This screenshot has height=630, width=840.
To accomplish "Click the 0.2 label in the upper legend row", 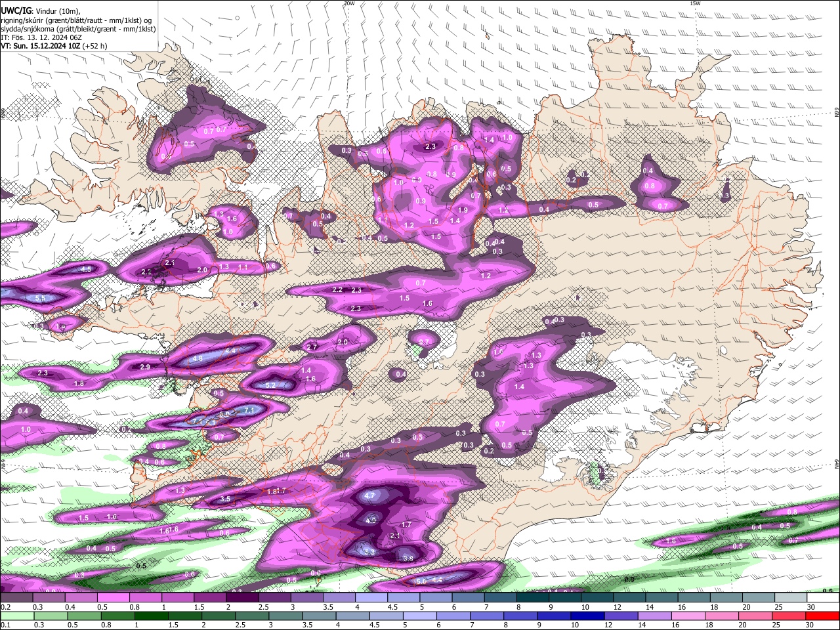I will click(x=5, y=608).
